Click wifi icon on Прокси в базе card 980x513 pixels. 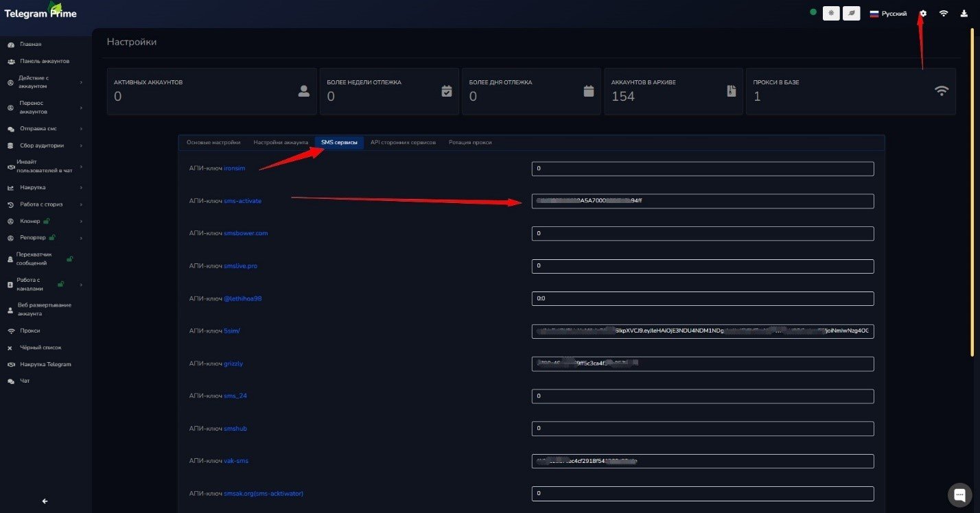pyautogui.click(x=942, y=91)
